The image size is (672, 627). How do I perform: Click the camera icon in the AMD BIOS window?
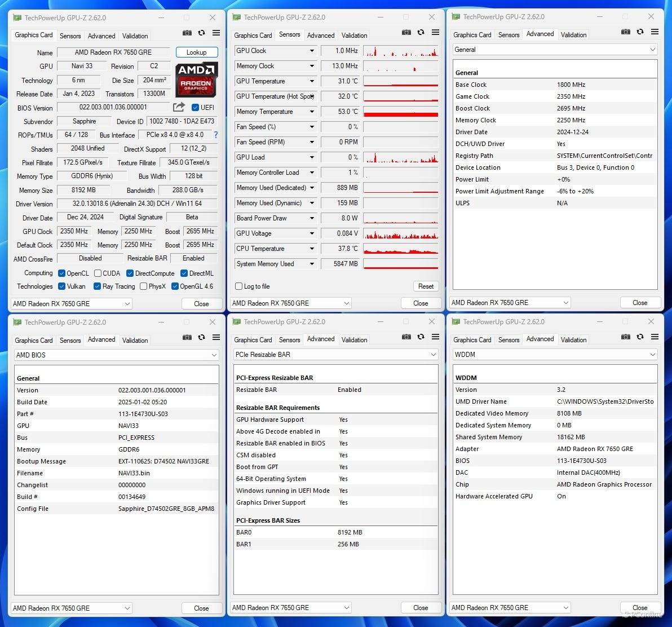point(187,338)
